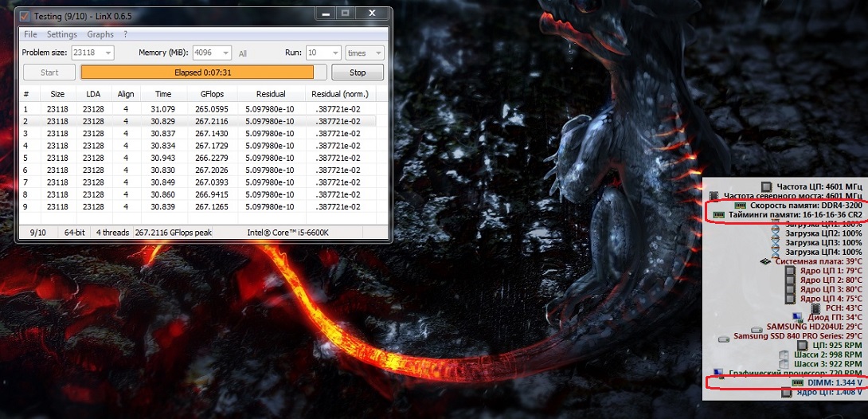Click the DIMM 1.344 V voltage icon
This screenshot has height=419, width=868.
coord(798,382)
